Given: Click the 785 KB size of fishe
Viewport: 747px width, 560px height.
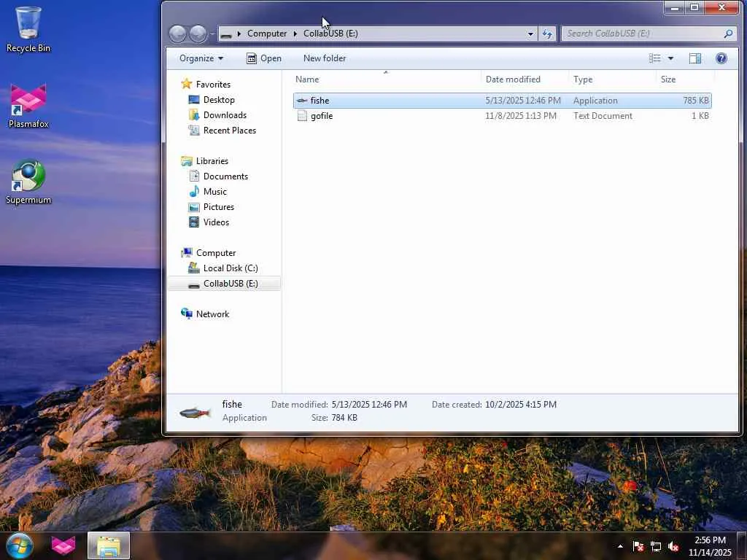Looking at the screenshot, I should tap(695, 101).
